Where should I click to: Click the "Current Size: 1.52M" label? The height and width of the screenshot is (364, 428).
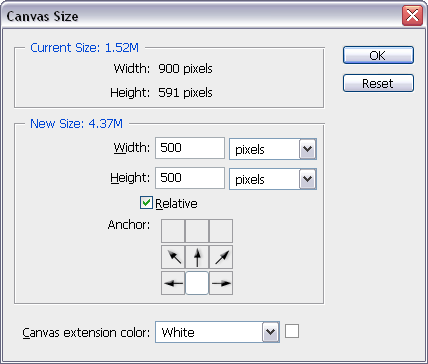click(x=84, y=48)
